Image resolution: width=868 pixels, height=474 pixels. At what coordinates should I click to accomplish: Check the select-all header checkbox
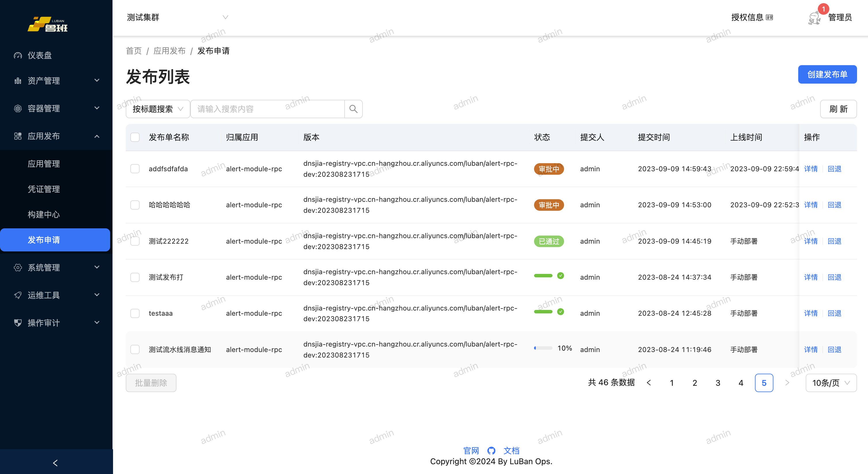pyautogui.click(x=135, y=137)
